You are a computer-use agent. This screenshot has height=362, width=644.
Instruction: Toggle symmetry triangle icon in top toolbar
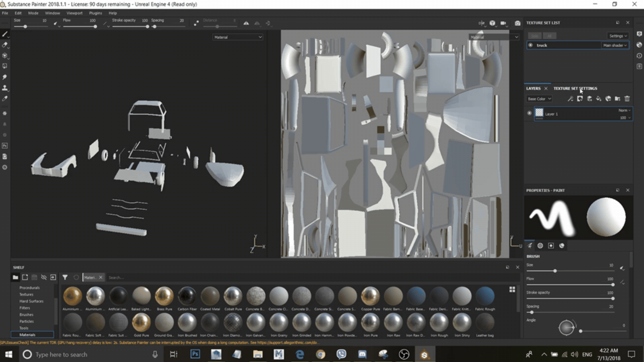pos(246,23)
